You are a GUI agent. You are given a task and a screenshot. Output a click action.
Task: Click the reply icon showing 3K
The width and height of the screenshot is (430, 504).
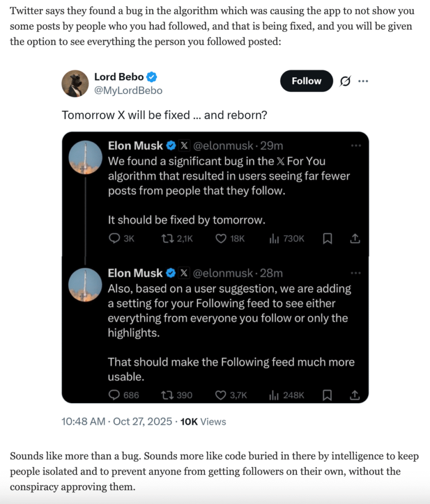point(114,239)
